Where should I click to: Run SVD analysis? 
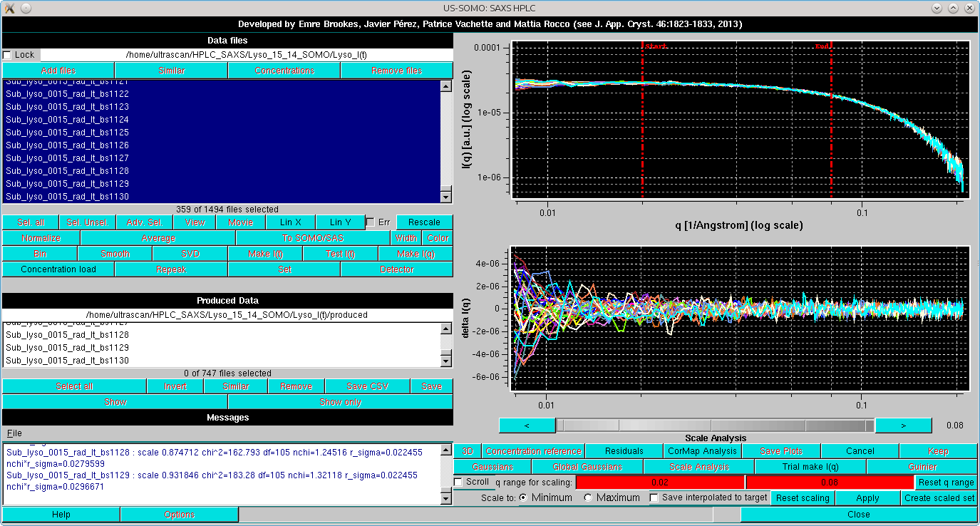pos(189,253)
